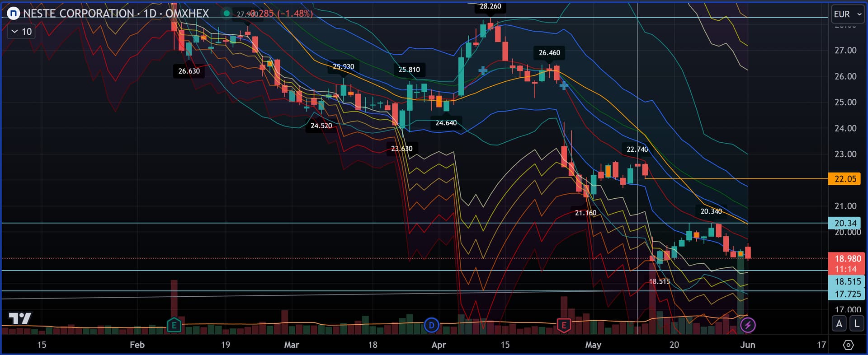Select the 20.34 axis price label
868x355 pixels.
(x=845, y=223)
